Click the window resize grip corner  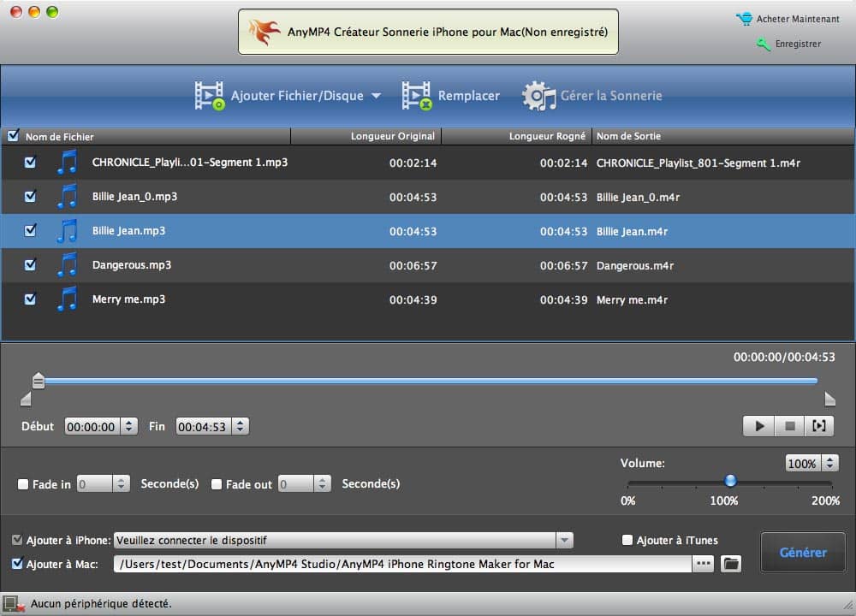click(847, 605)
